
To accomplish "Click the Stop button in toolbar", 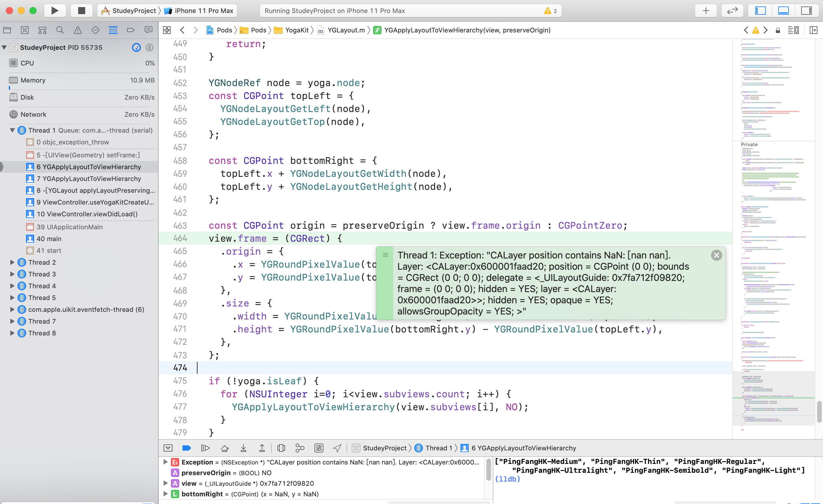I will click(x=81, y=11).
